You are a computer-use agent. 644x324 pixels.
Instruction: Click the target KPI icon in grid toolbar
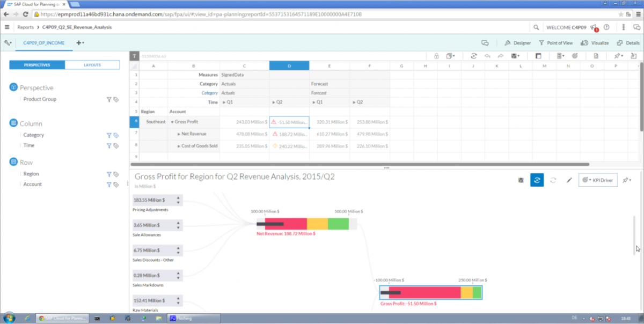point(575,56)
